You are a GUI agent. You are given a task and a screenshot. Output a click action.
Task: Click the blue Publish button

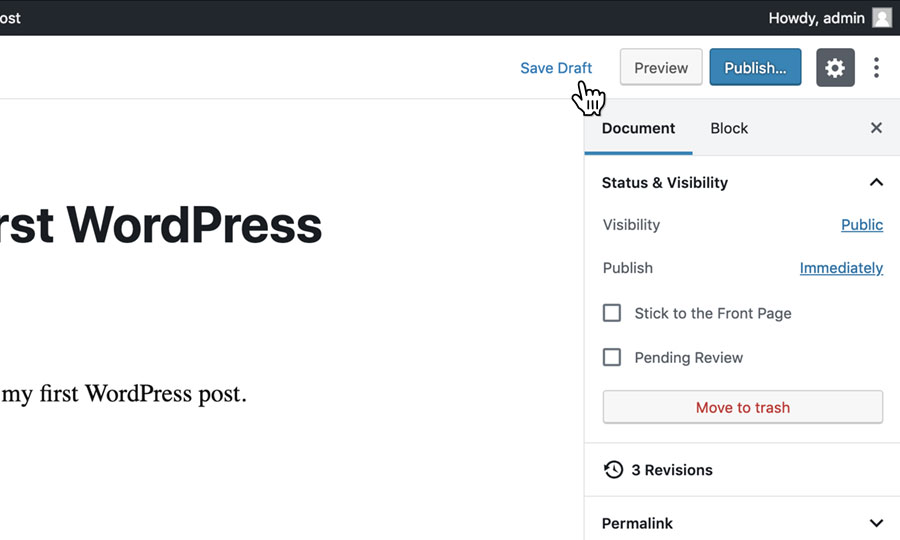click(x=755, y=68)
